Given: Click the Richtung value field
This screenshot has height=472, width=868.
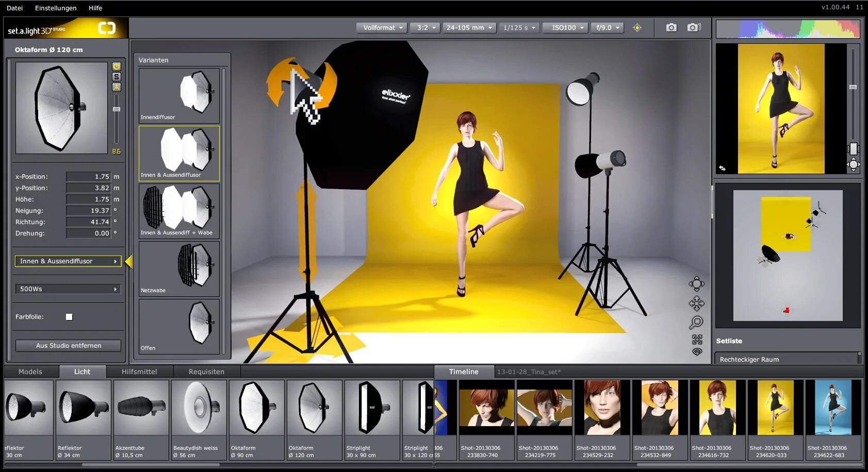Looking at the screenshot, I should click(88, 222).
